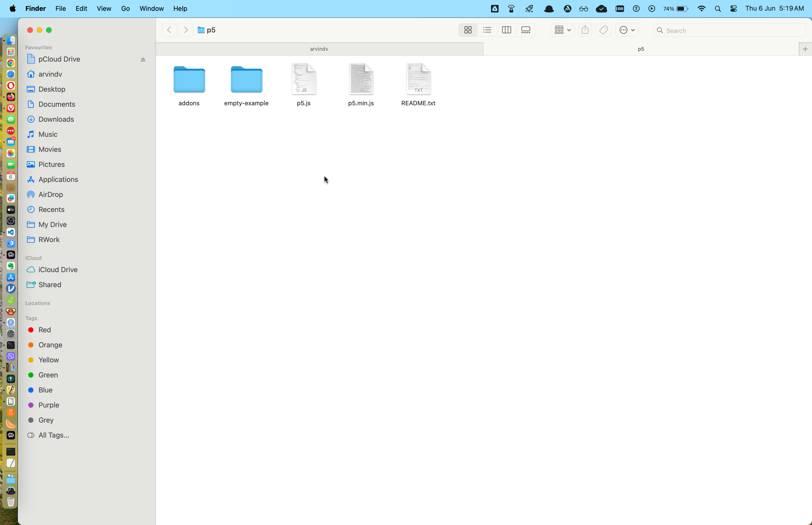The width and height of the screenshot is (812, 525).
Task: Filter by Grey tag
Action: tap(46, 420)
